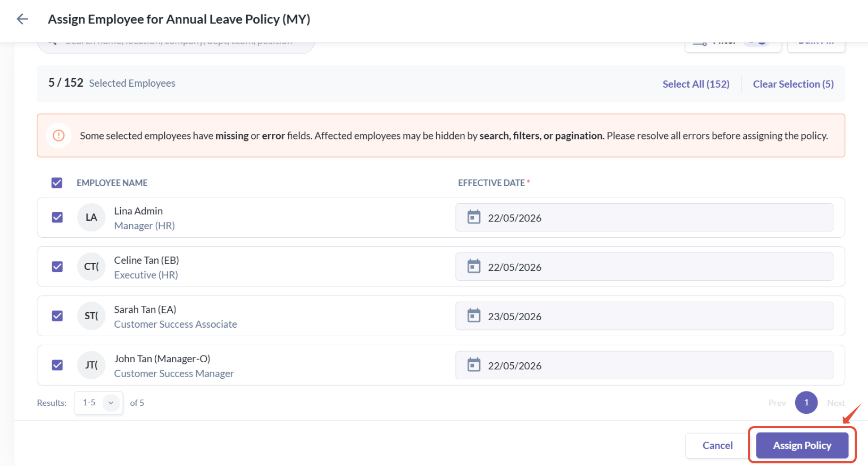
Task: Click Lina Admin's LA avatar
Action: (91, 218)
